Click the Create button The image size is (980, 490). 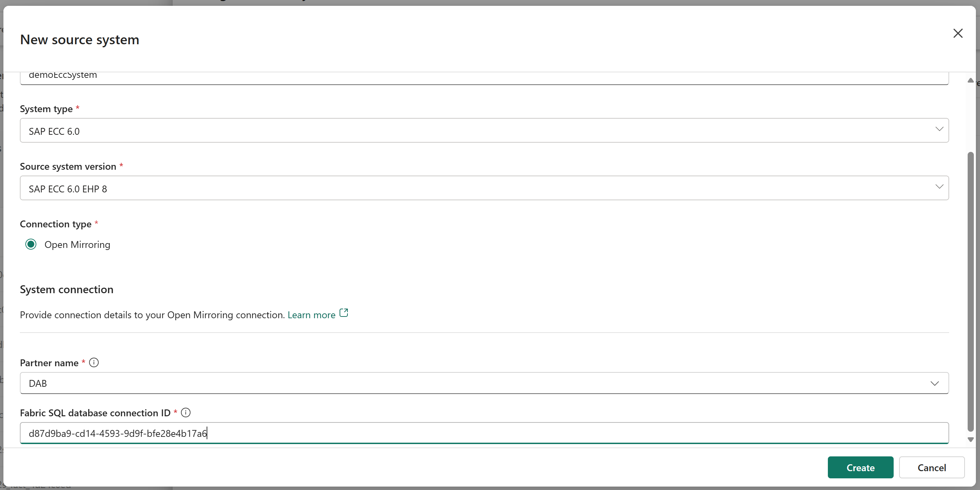coord(860,467)
